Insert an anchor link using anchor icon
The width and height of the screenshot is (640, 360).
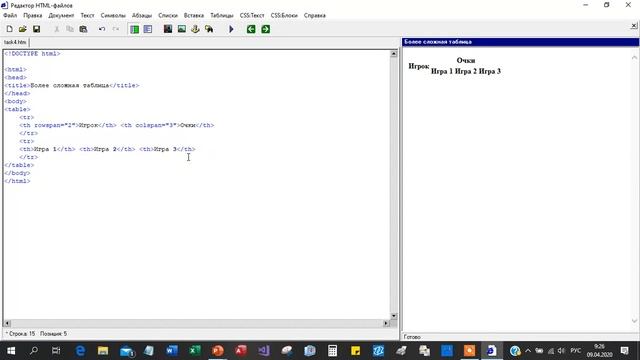tap(195, 29)
